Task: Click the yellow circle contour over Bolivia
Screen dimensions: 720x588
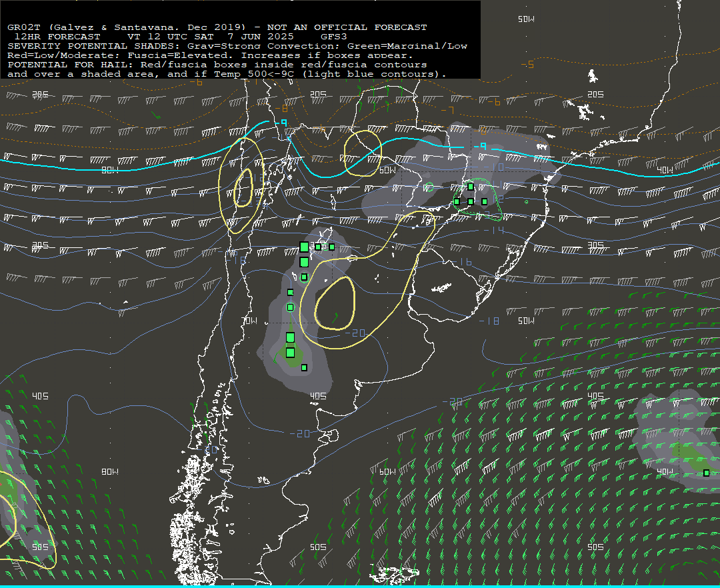Action: pyautogui.click(x=363, y=153)
